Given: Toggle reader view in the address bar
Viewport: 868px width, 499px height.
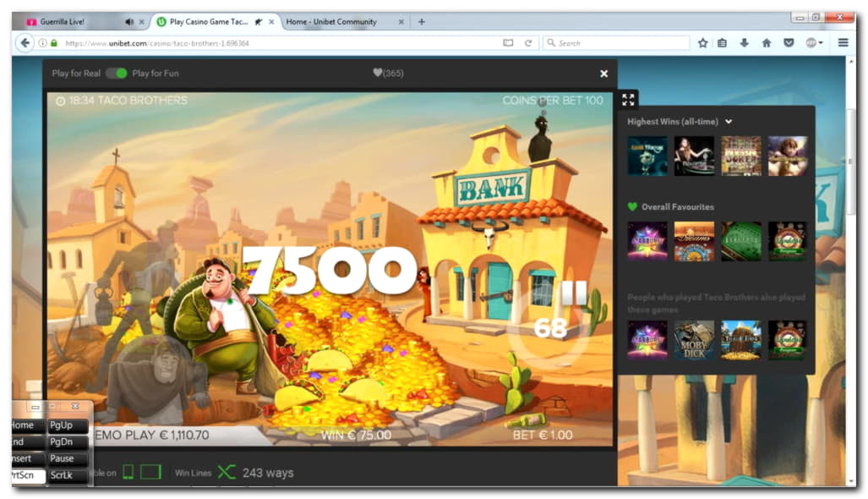Looking at the screenshot, I should click(508, 42).
